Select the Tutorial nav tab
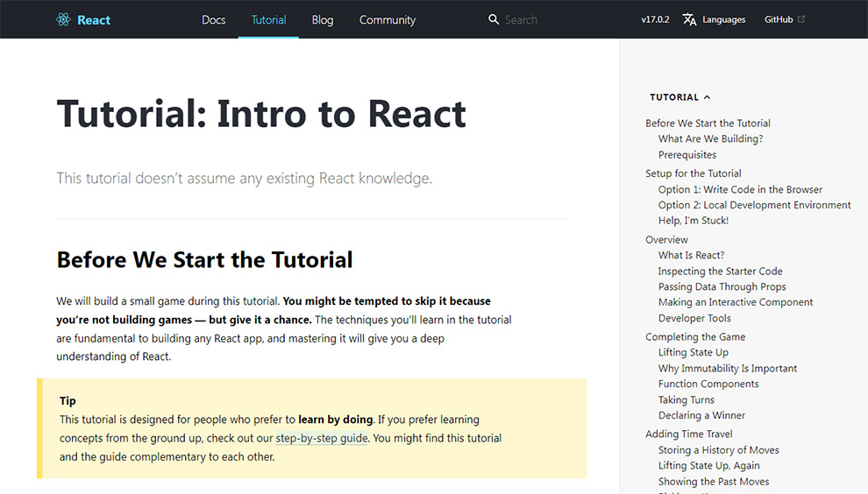The image size is (868, 494). (x=268, y=20)
